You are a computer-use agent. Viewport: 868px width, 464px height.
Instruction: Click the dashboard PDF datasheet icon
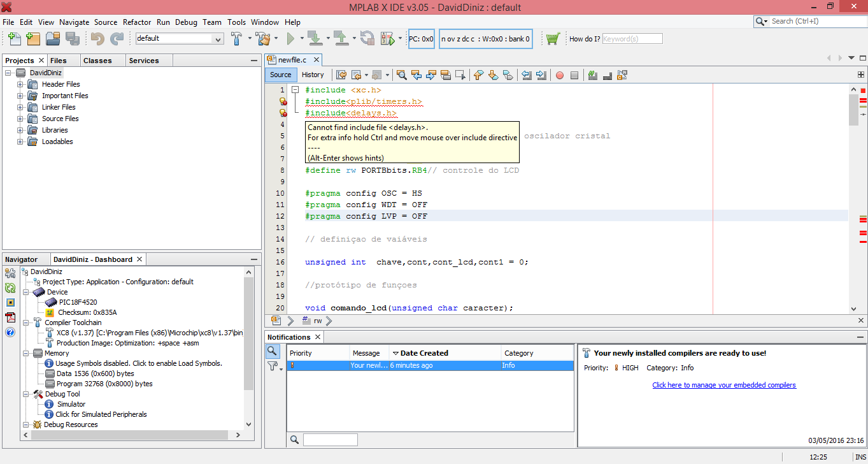click(10, 317)
